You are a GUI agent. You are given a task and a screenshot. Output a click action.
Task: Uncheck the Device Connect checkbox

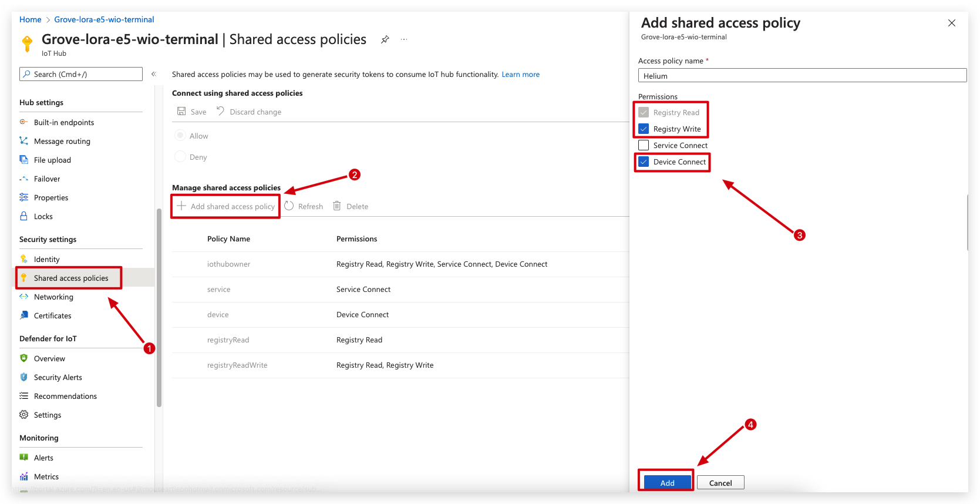[644, 162]
